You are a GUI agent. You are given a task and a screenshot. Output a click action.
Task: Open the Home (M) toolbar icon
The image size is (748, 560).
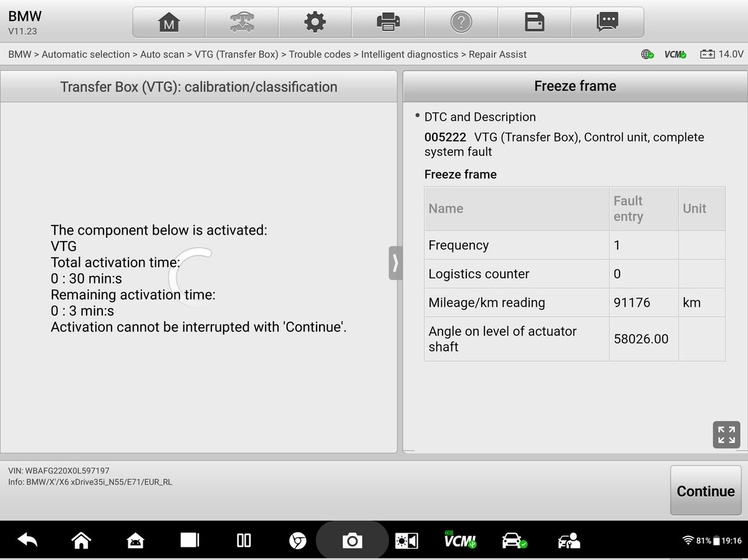coord(169,23)
